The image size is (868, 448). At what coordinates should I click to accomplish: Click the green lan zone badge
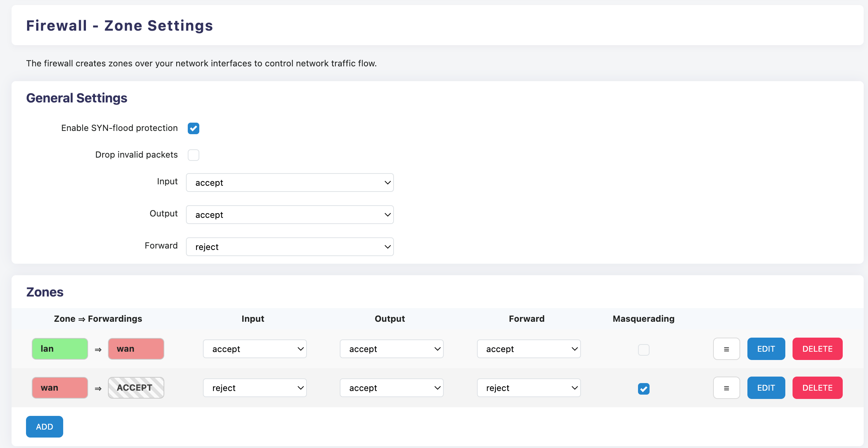coord(60,349)
